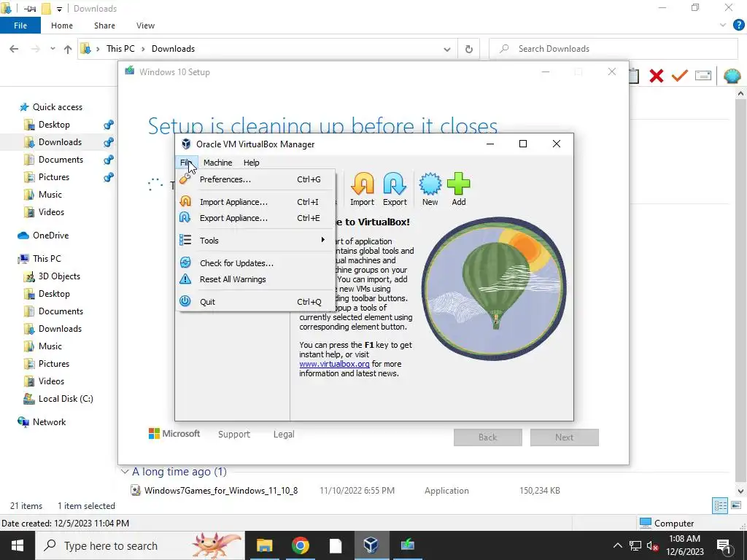Open Quick Access Toolbar customize dropdown
Viewport: 747px width, 560px height.
point(59,9)
